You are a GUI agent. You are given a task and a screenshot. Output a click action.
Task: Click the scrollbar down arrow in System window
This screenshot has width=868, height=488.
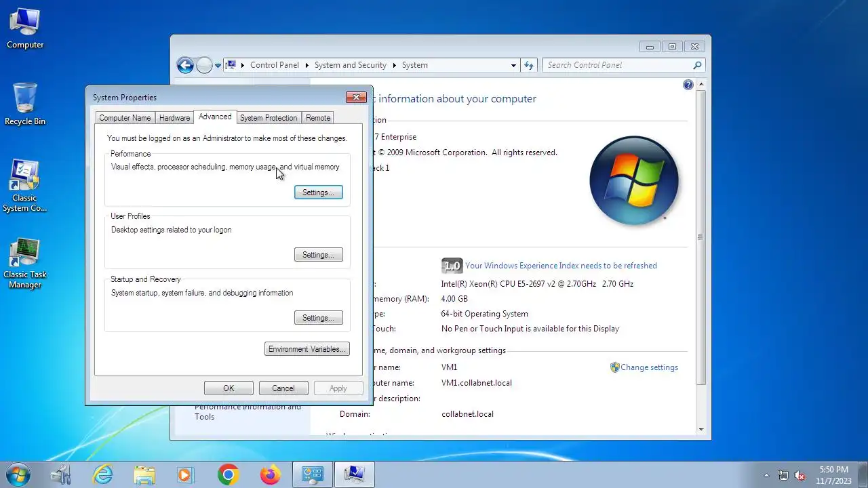(x=701, y=429)
